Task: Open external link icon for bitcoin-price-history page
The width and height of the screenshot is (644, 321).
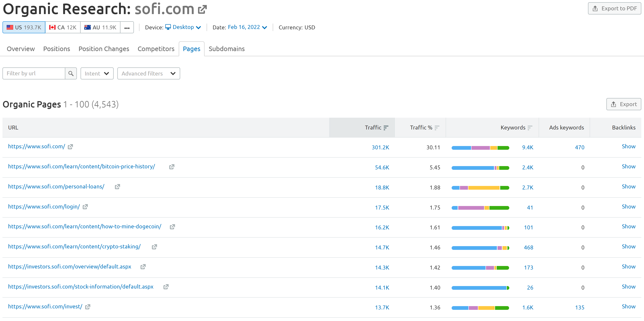Action: pyautogui.click(x=172, y=167)
